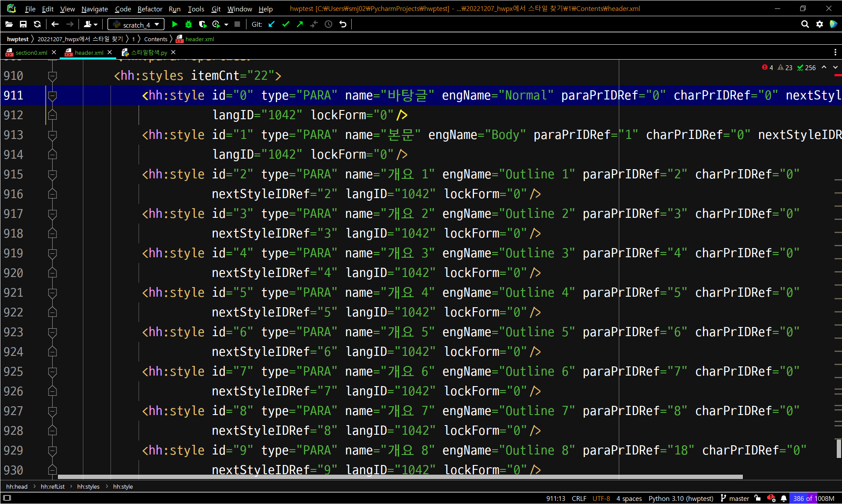Open the Refactor menu
The image size is (842, 504).
click(150, 9)
